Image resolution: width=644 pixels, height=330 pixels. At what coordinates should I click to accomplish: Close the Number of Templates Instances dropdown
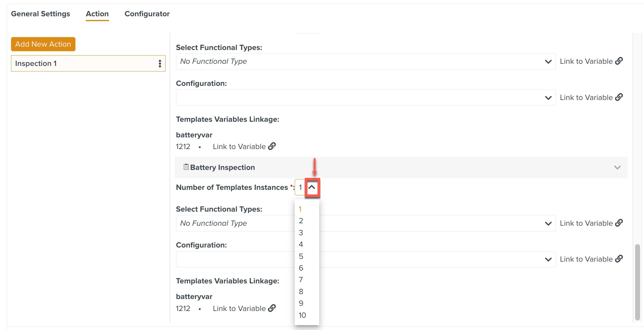pyautogui.click(x=312, y=187)
